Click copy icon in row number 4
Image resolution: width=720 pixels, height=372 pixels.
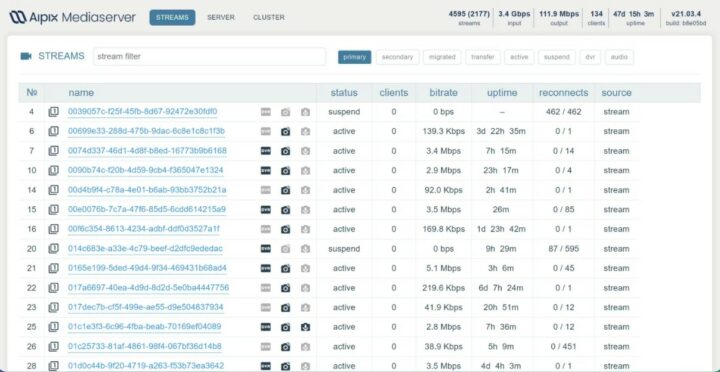[54, 112]
